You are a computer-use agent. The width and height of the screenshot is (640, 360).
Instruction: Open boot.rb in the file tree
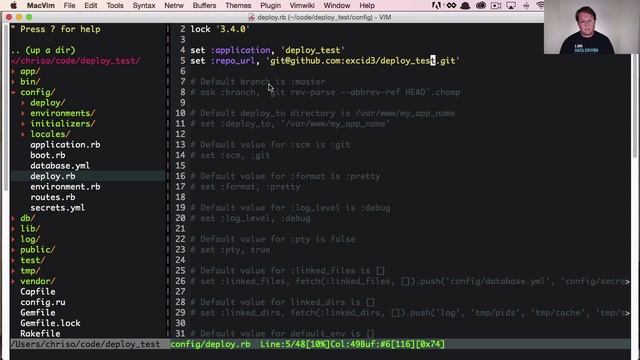(48, 156)
